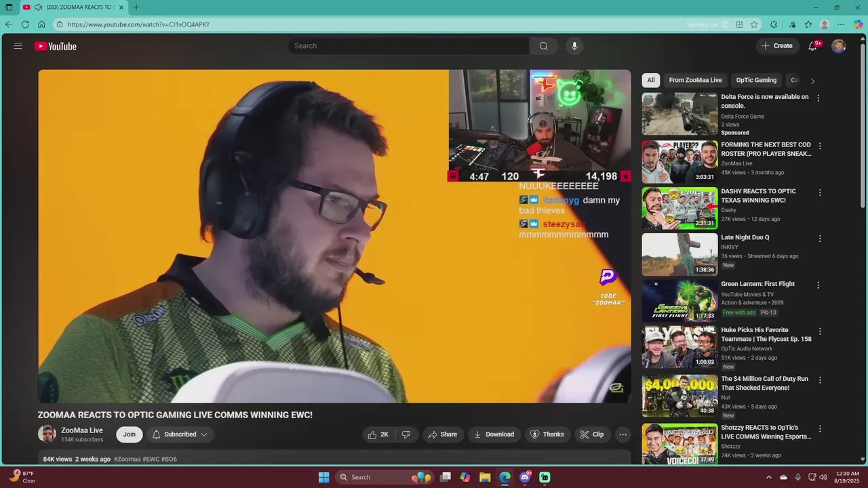
Task: Select the All filter chip
Action: coord(651,80)
